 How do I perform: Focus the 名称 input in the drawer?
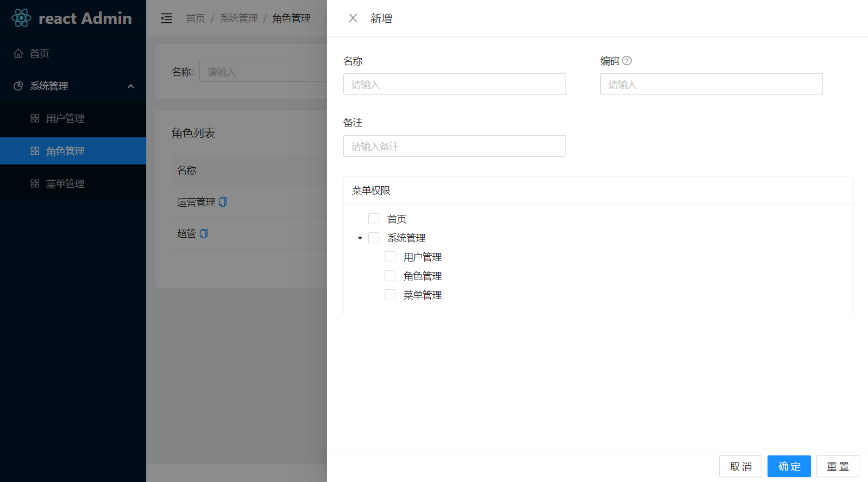455,84
